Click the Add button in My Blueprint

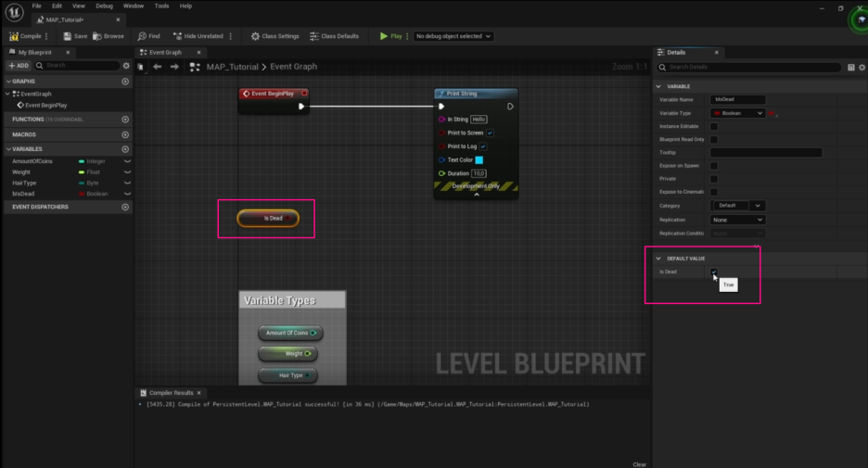pyautogui.click(x=19, y=65)
